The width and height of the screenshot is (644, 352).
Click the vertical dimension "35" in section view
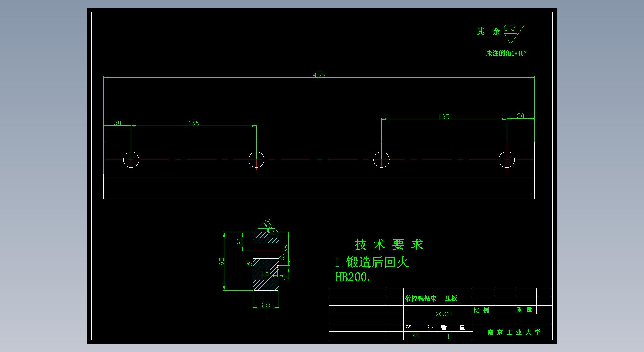pos(286,249)
